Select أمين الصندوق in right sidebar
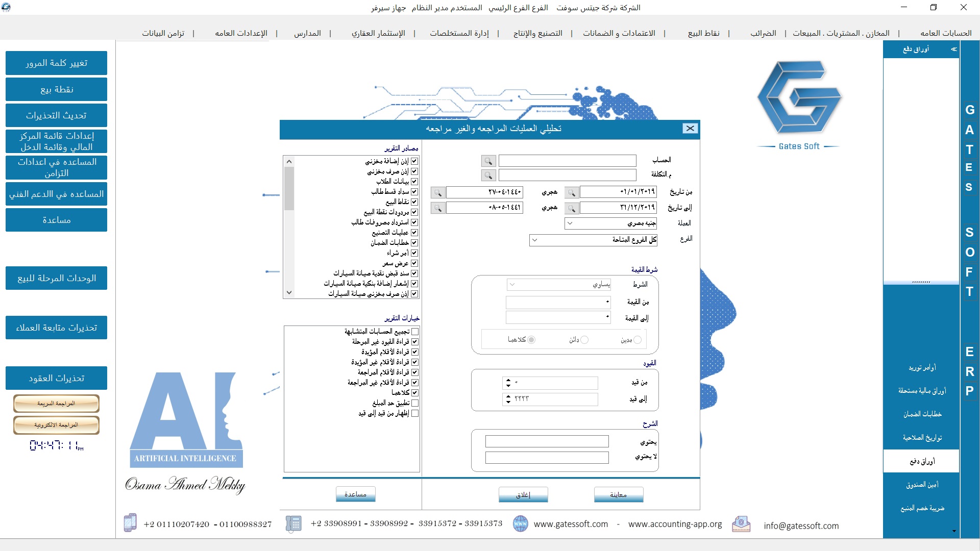Viewport: 980px width, 551px height. click(x=922, y=485)
